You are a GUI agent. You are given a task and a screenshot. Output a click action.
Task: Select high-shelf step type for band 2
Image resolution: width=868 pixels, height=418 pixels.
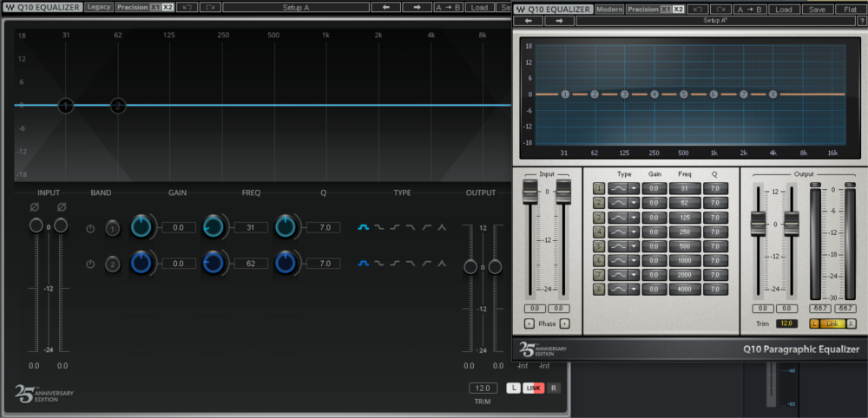[395, 263]
